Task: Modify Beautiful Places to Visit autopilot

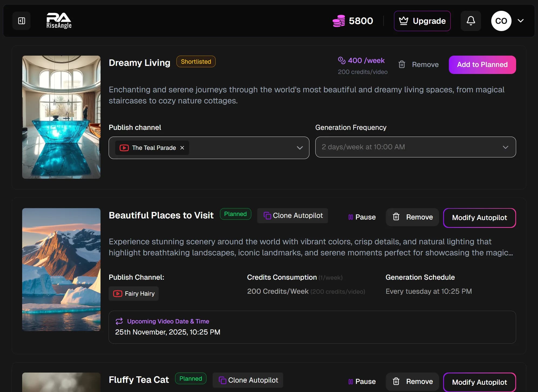Action: pyautogui.click(x=479, y=218)
